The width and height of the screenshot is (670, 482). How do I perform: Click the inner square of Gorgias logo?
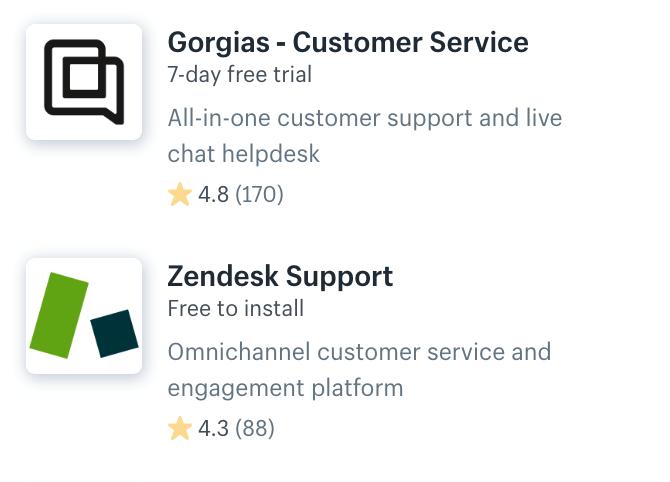coord(84,78)
